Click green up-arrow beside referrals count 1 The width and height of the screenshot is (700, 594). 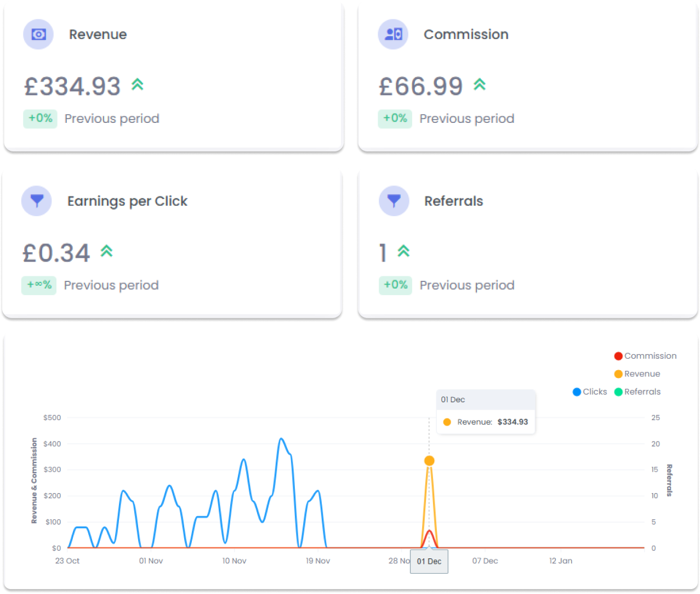[x=403, y=251]
